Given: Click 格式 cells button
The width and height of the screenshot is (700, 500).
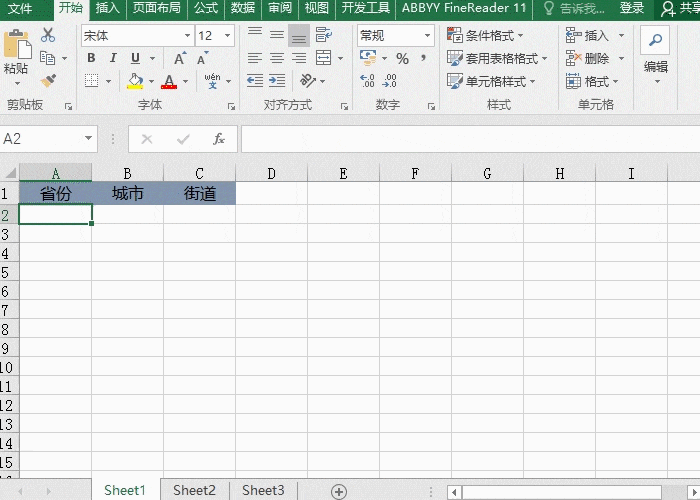Looking at the screenshot, I should coord(592,82).
